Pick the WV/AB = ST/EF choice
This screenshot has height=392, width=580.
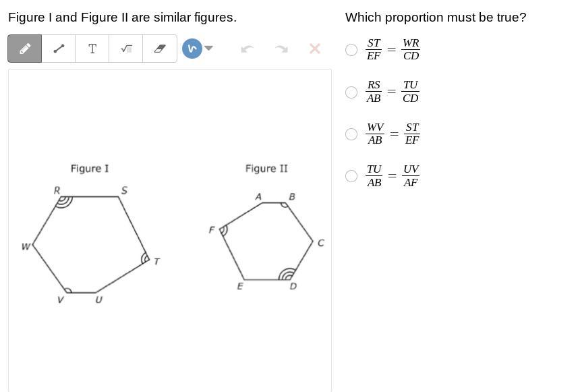351,134
